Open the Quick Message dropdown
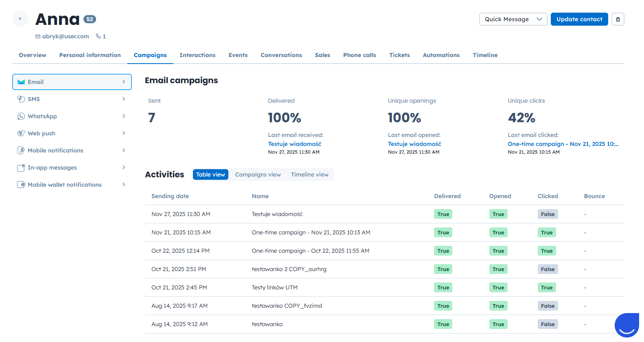 [x=513, y=19]
